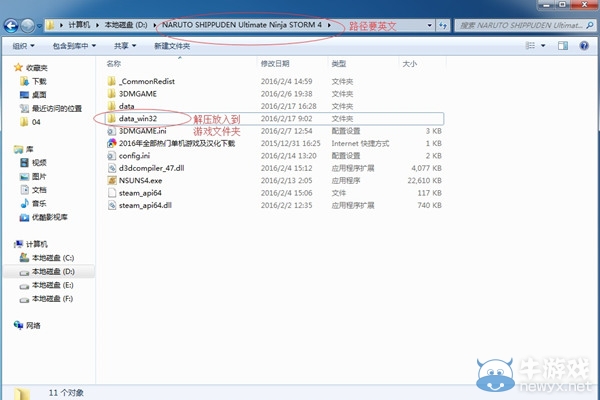The height and width of the screenshot is (400, 600).
Task: Select the _CommonRedist folder icon
Action: pos(111,81)
